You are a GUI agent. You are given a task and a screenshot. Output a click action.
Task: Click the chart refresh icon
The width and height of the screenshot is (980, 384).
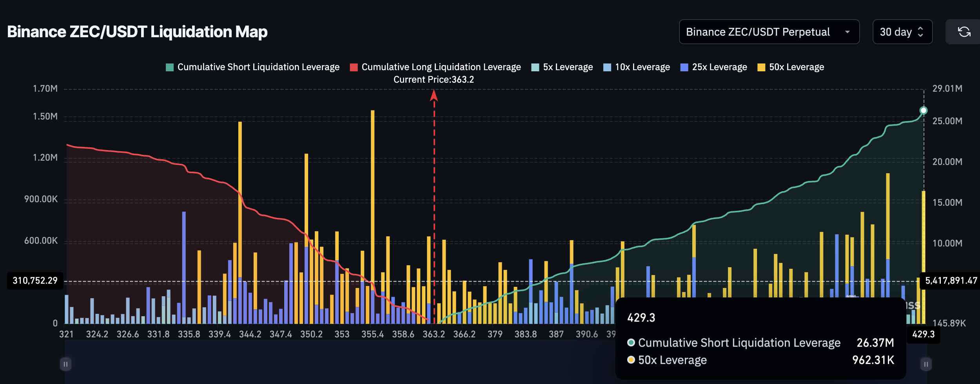(964, 32)
